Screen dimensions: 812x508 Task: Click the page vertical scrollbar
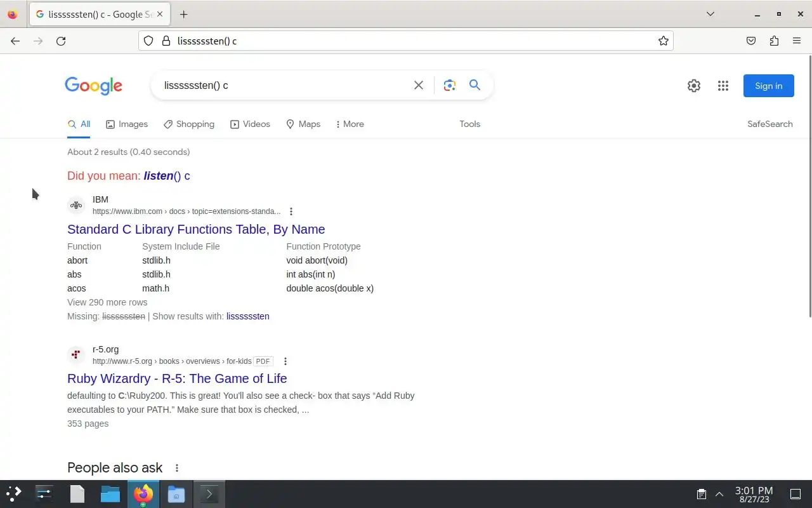point(809,186)
